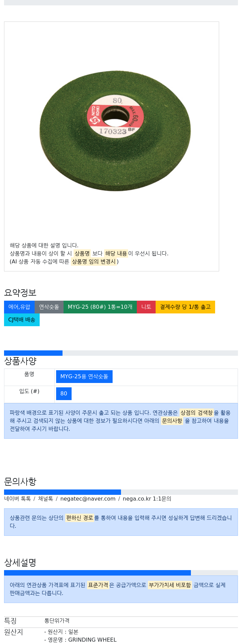Click the 문의사항 section blue progress bar
Viewport: 242px width, 644px height.
tap(63, 492)
